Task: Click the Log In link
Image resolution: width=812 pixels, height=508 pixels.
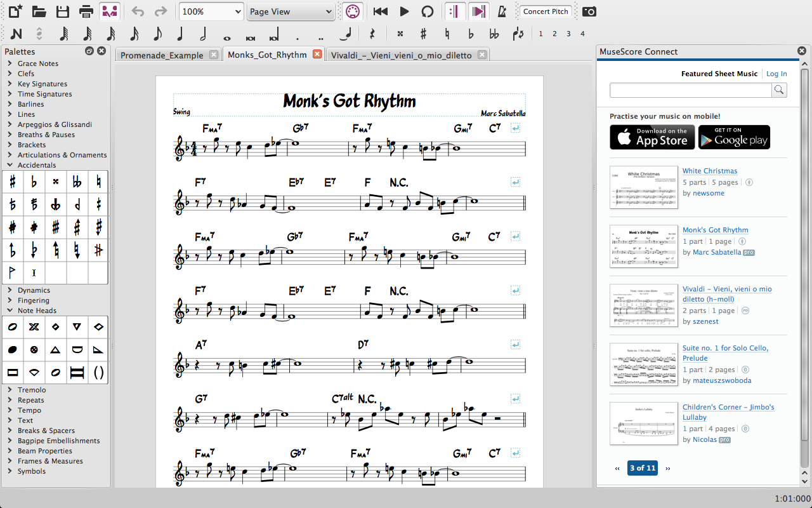Action: click(776, 73)
